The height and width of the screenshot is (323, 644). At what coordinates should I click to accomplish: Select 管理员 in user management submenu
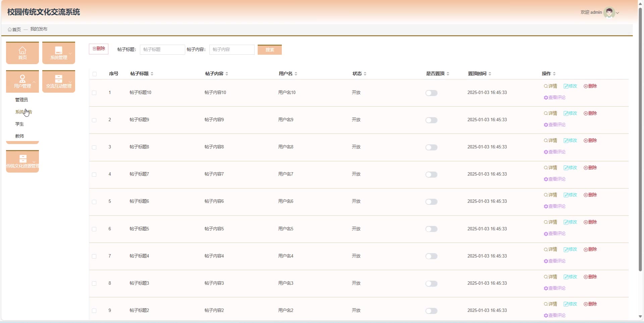21,100
